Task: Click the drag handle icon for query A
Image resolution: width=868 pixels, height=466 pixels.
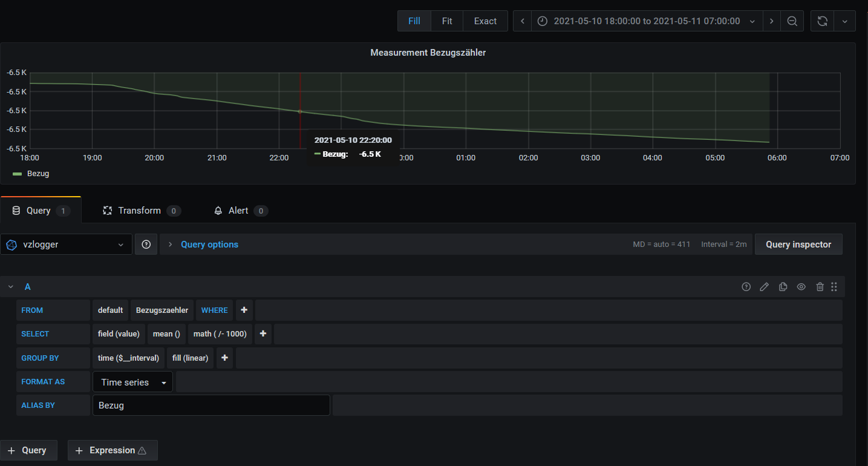Action: click(834, 287)
